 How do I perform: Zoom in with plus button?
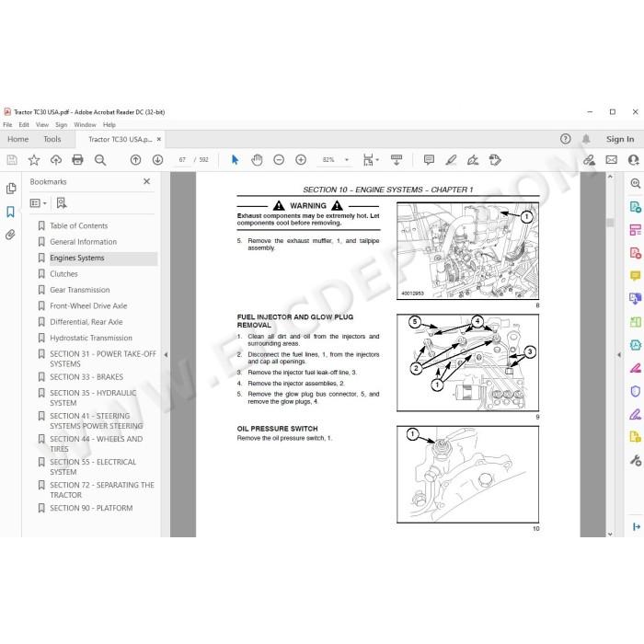pos(301,160)
